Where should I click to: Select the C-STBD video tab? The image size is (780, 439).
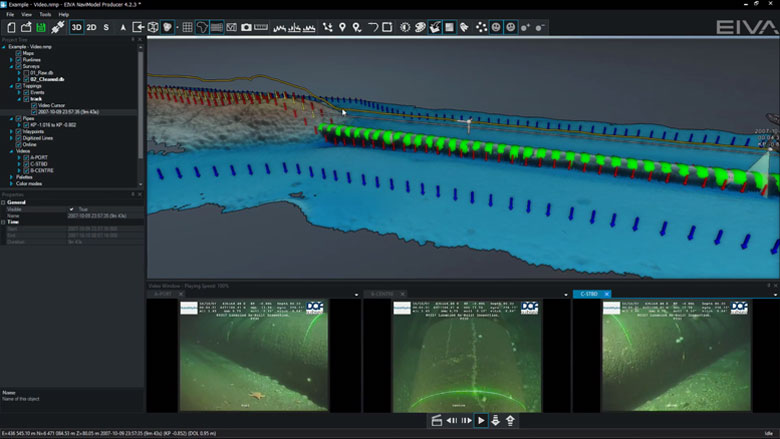click(587, 294)
